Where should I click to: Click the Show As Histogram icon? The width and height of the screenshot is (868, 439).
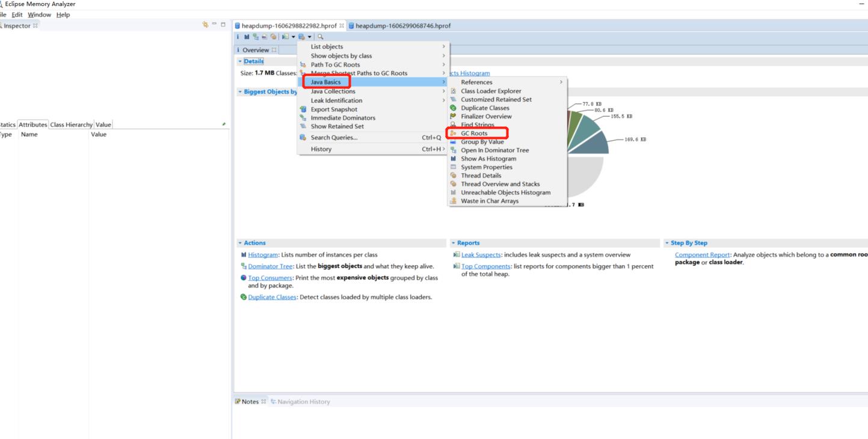[454, 159]
